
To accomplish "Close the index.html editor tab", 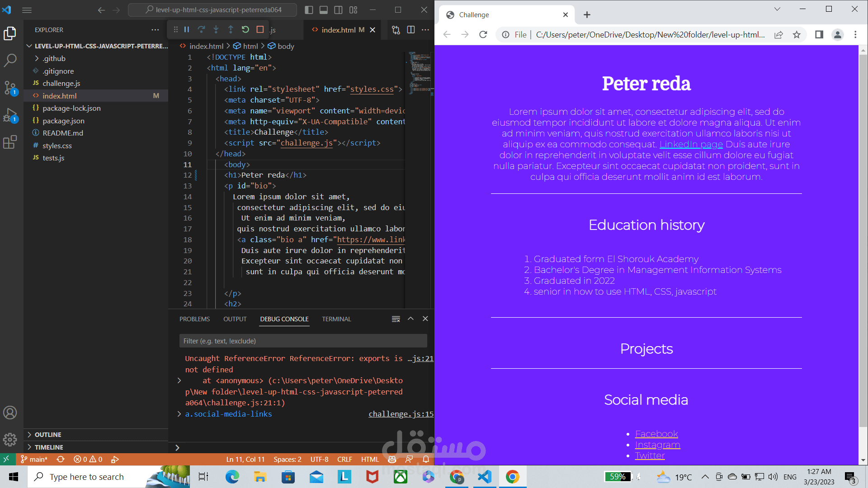I will point(373,30).
